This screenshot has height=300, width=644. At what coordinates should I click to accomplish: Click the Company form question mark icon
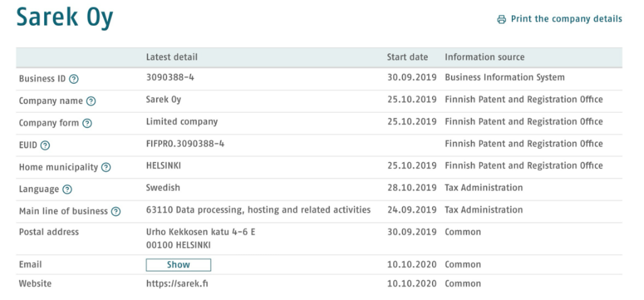coord(87,123)
